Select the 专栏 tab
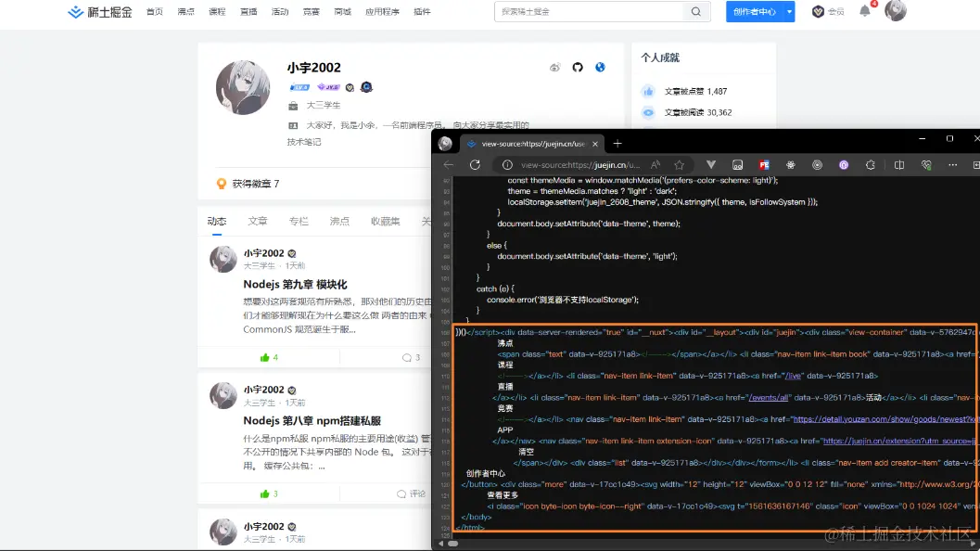This screenshot has height=551, width=980. [x=299, y=222]
